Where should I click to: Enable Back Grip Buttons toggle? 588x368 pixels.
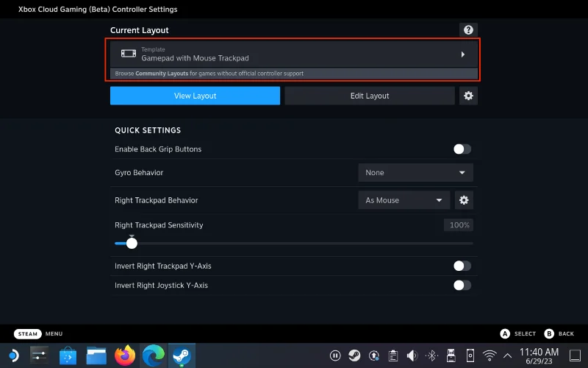click(x=462, y=149)
